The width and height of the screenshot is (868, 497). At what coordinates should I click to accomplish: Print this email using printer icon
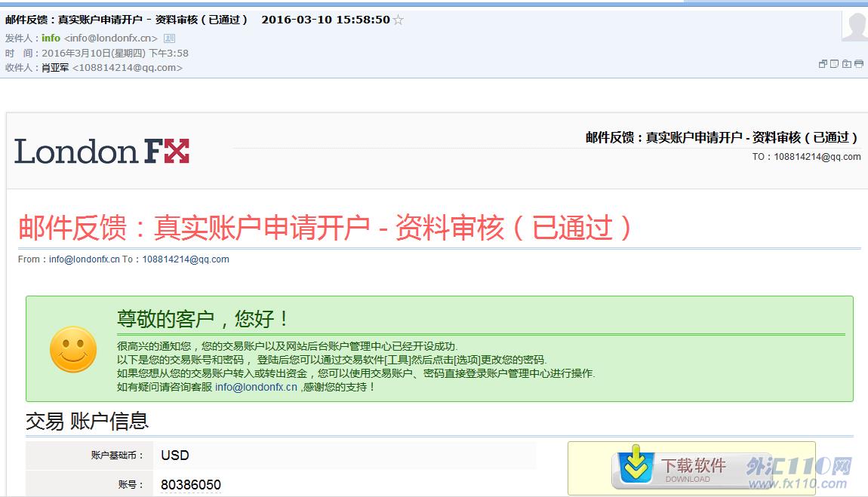(x=859, y=64)
